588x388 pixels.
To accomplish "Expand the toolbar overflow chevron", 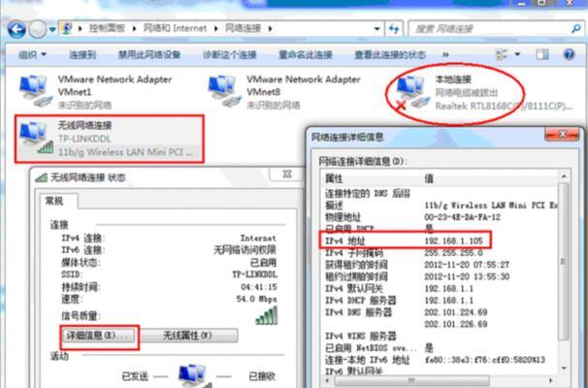I will point(445,54).
